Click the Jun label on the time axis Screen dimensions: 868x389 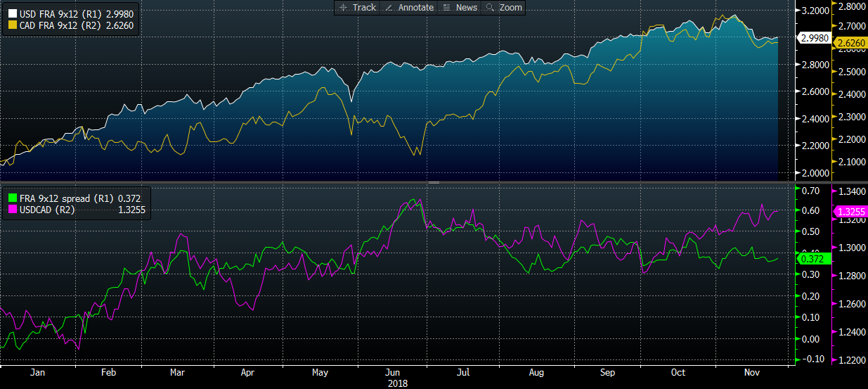click(393, 373)
